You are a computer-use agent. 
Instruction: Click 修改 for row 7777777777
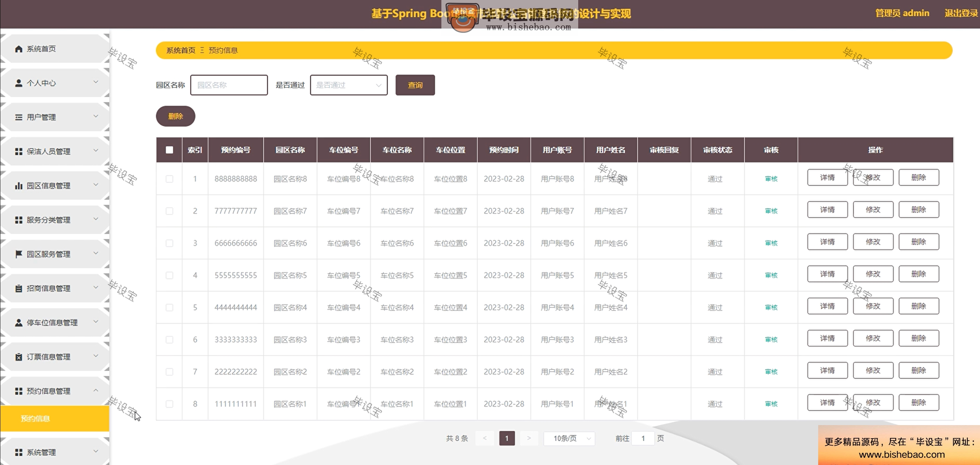coord(873,209)
